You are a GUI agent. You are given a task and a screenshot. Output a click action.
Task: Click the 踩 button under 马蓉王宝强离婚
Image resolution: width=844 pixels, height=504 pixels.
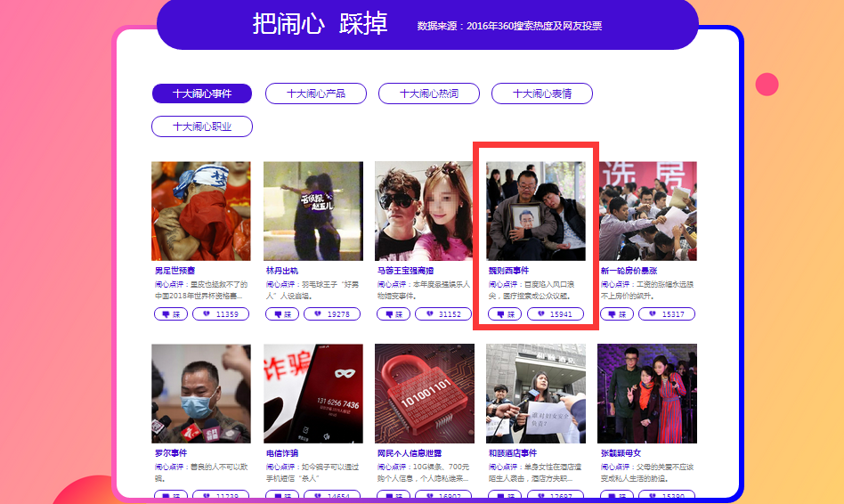tap(394, 314)
